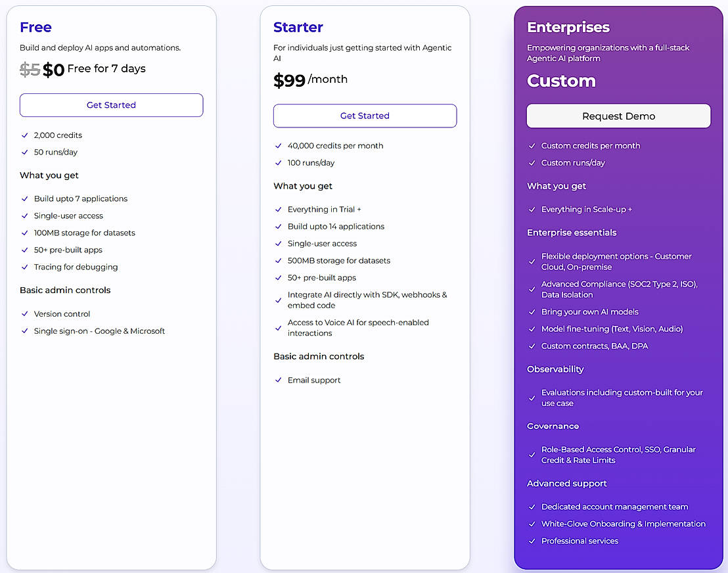Image resolution: width=728 pixels, height=573 pixels.
Task: Click the checkmark next to Bring your own AI models
Action: (x=532, y=312)
